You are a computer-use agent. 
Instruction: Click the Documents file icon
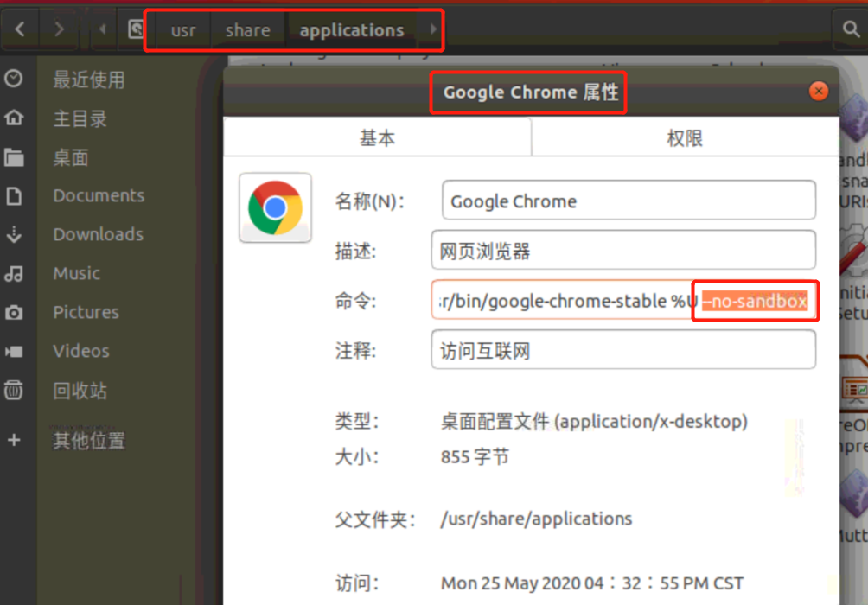click(x=14, y=196)
